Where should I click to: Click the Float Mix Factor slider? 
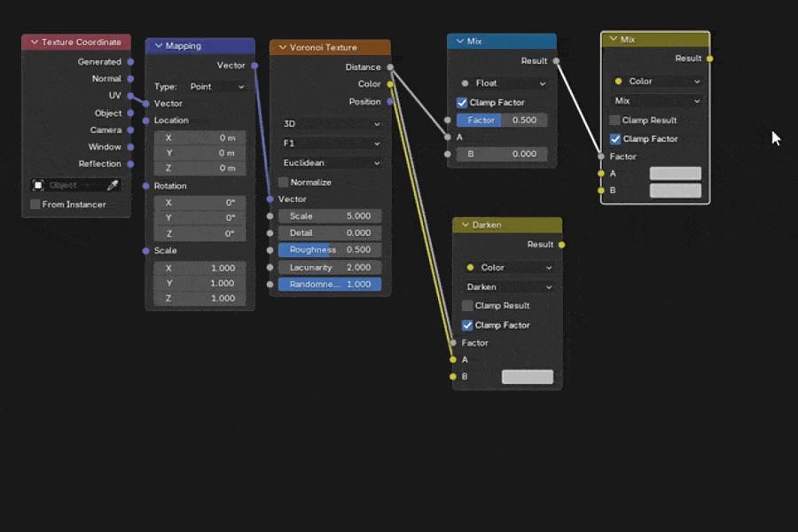point(502,121)
